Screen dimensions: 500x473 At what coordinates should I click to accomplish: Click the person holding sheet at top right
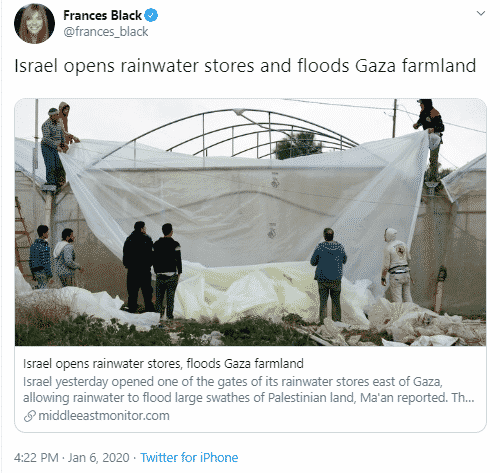tap(431, 140)
